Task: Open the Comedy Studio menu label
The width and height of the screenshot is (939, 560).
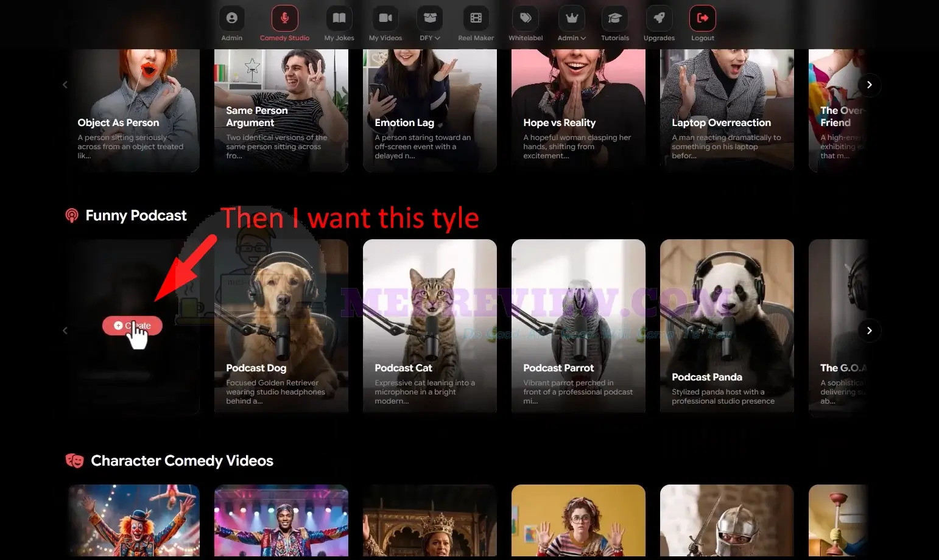Action: tap(284, 38)
